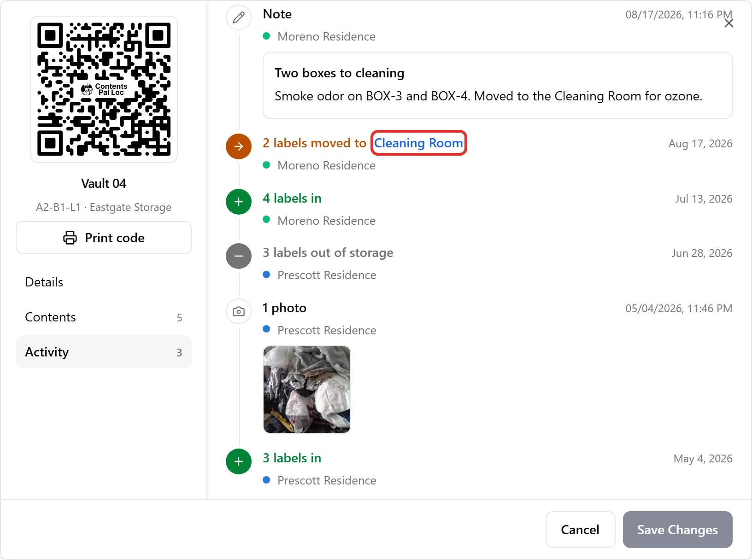This screenshot has height=560, width=752.
Task: Close the dialog with the X button
Action: click(x=728, y=23)
